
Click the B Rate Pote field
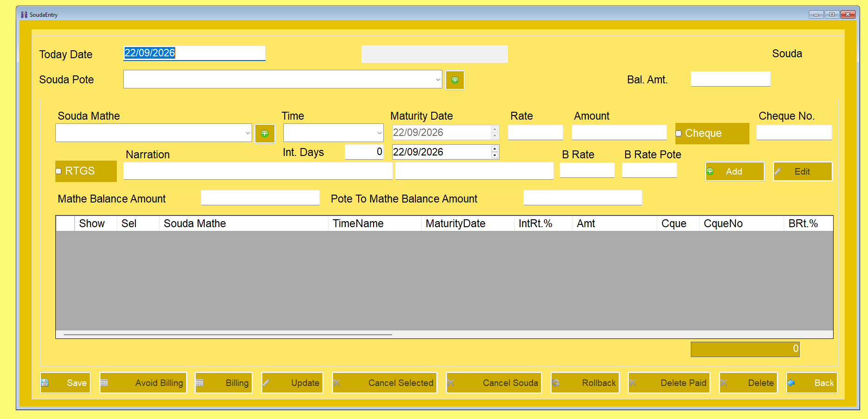point(649,170)
